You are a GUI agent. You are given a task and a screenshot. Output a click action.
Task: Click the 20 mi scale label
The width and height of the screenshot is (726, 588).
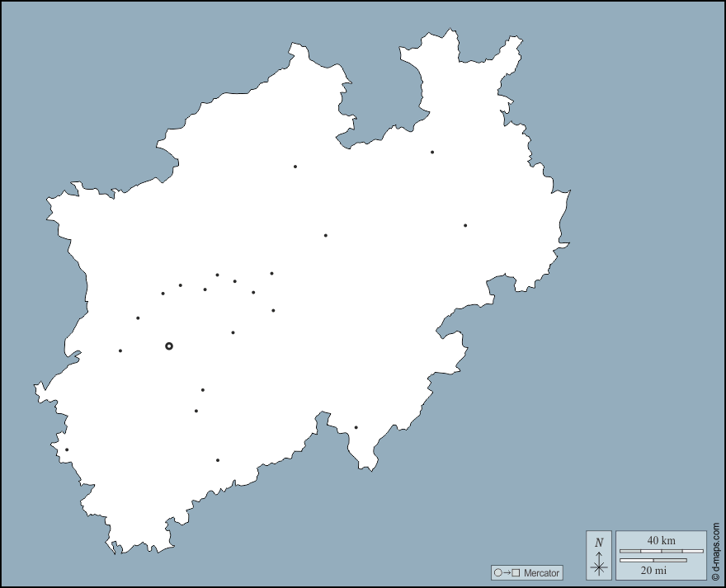coord(653,570)
